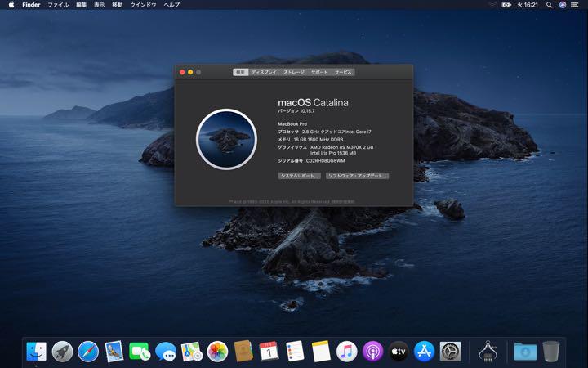Screen dimensions: 588x368
Task: Minimize the About This Mac window
Action: tap(190, 72)
